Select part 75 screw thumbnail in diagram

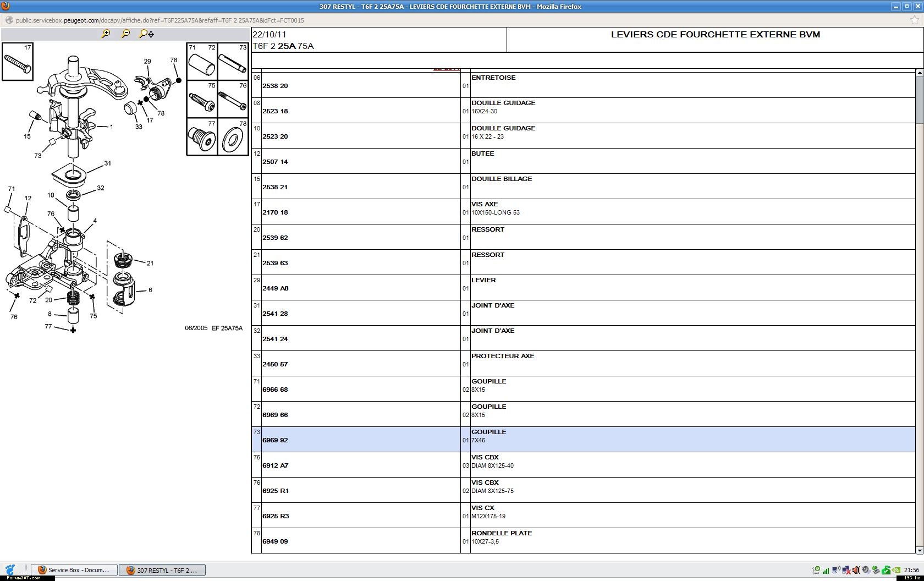[202, 99]
